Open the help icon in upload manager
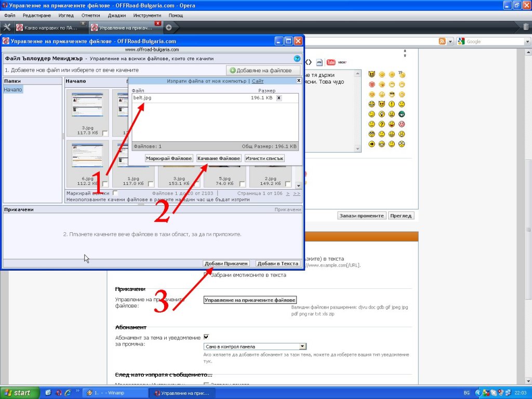 pos(297,58)
